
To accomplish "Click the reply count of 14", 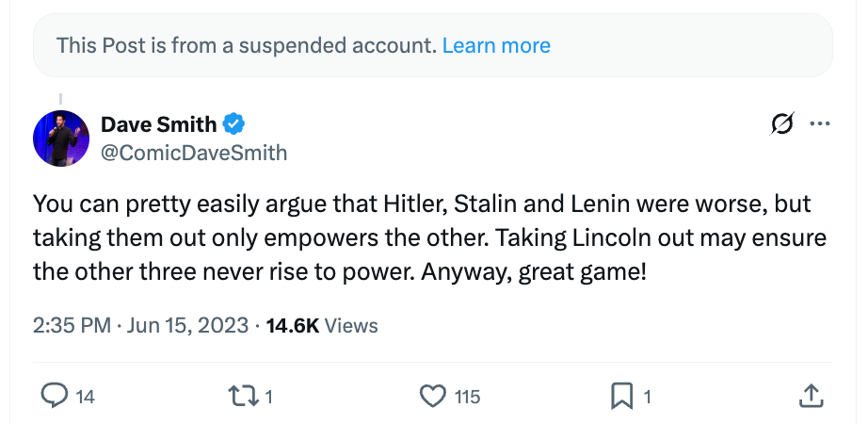I will point(85,397).
